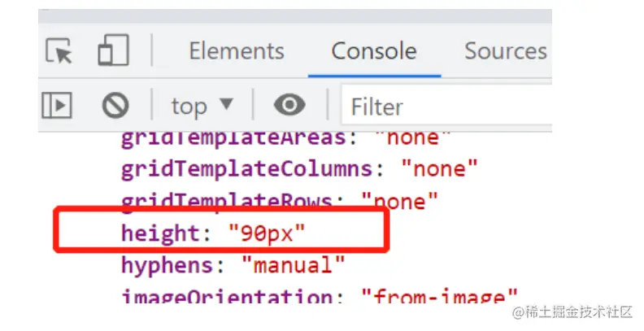This screenshot has width=644, height=331.
Task: Select the gridTemplateRows property line
Action: [x=279, y=200]
